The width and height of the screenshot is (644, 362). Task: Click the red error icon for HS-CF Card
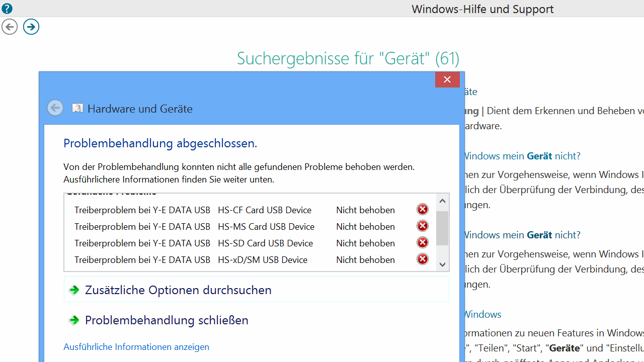(x=423, y=209)
